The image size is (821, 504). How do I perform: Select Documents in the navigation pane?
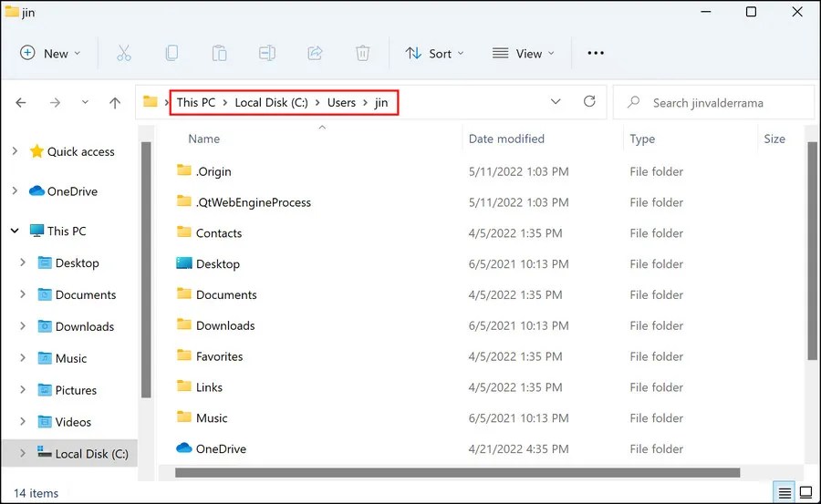tap(86, 294)
